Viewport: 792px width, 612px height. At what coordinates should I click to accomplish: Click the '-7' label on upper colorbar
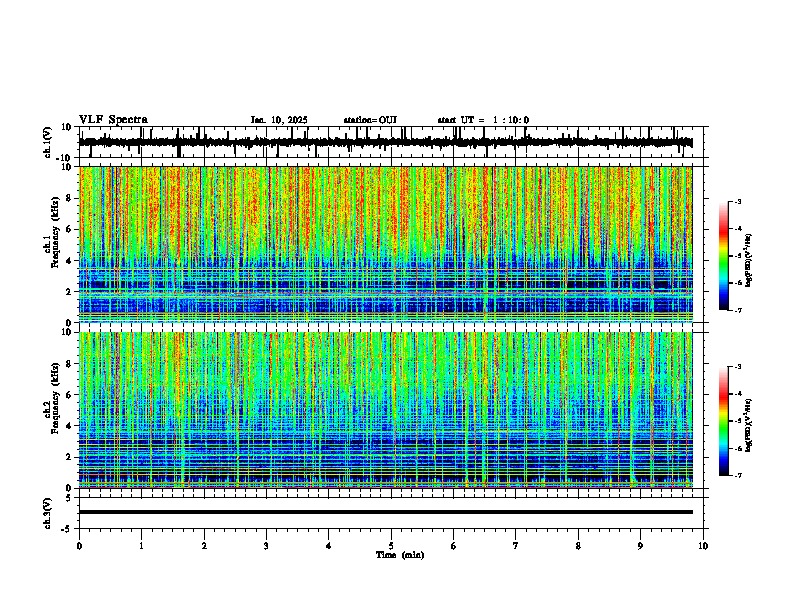(738, 310)
